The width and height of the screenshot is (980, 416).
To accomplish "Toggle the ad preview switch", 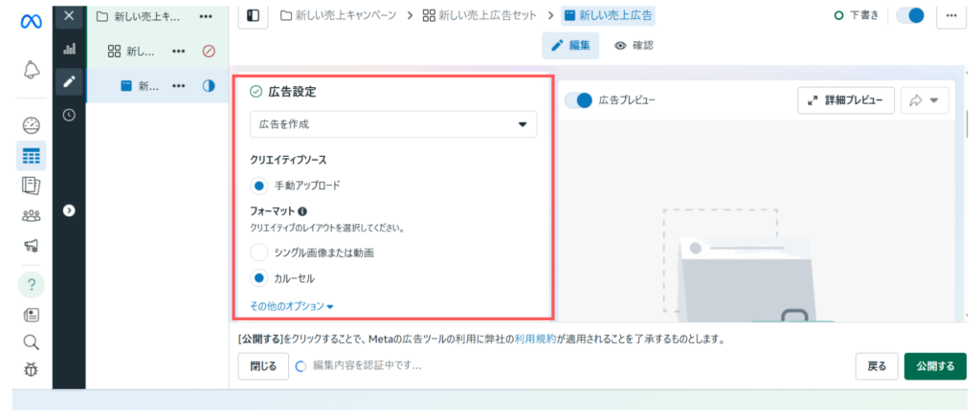I will point(579,100).
